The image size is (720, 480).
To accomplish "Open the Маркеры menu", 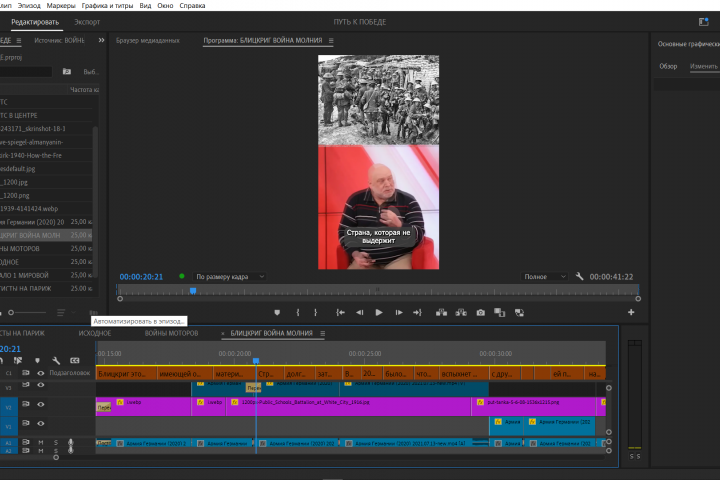I will click(61, 6).
